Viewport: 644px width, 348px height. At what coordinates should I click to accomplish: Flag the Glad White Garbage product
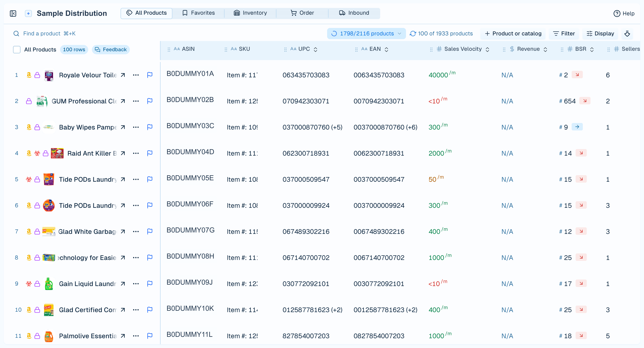pos(150,232)
